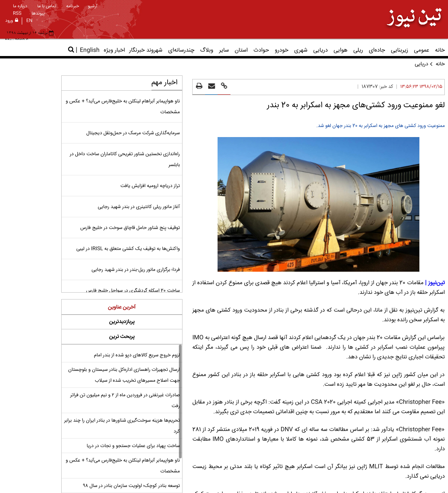
Task: Open news about catamaran launch in بابلسر
Action: [x=124, y=159]
